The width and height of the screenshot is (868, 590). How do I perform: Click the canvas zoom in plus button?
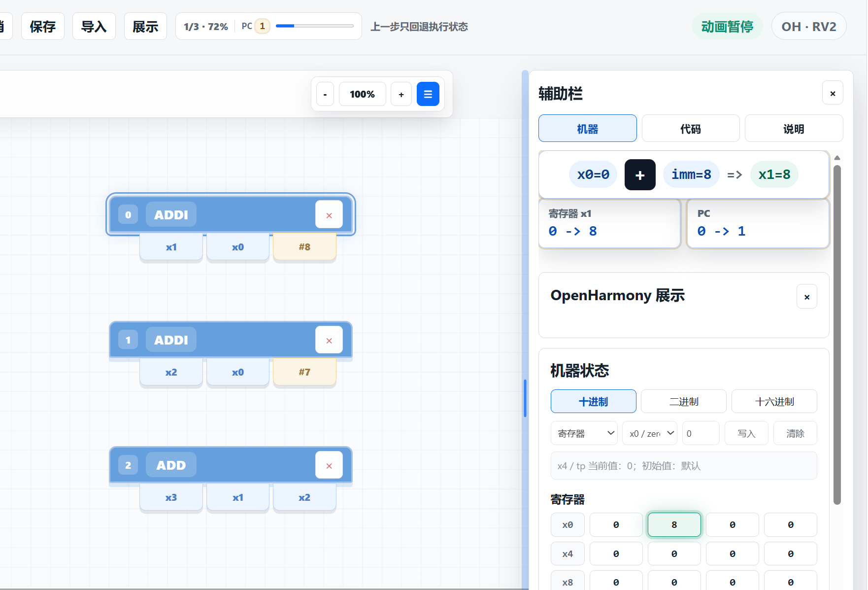(x=401, y=94)
